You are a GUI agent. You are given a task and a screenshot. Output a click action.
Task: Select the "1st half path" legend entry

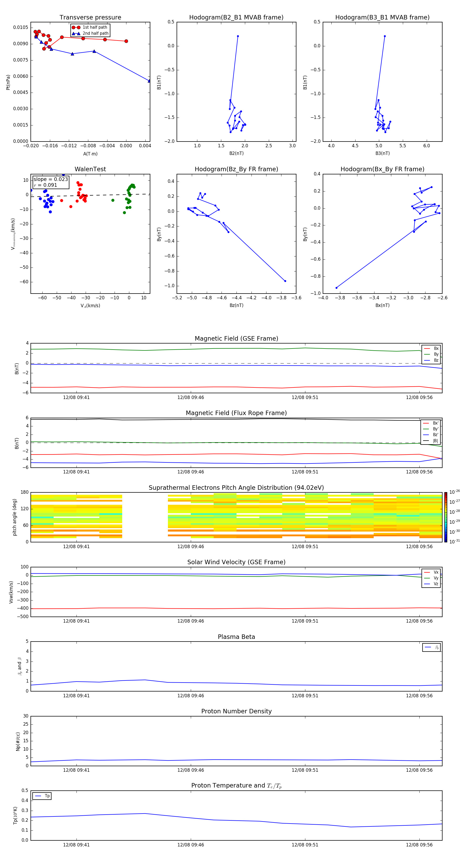[x=90, y=27]
